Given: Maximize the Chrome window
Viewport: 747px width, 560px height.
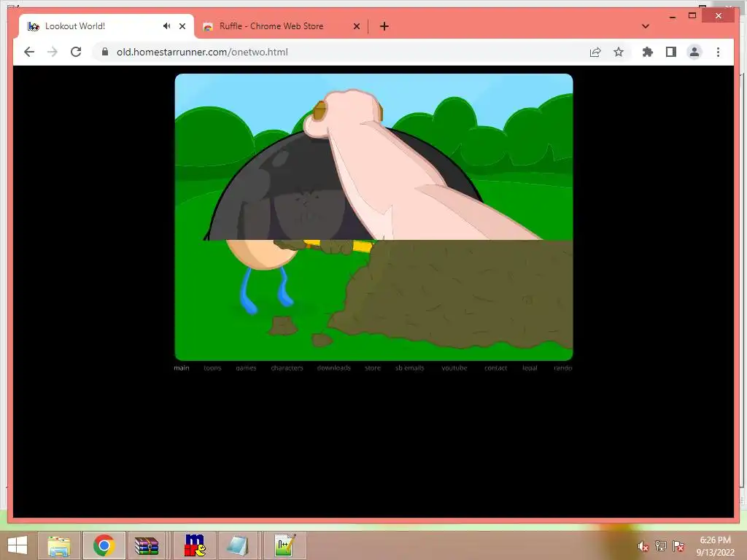Looking at the screenshot, I should pos(692,16).
